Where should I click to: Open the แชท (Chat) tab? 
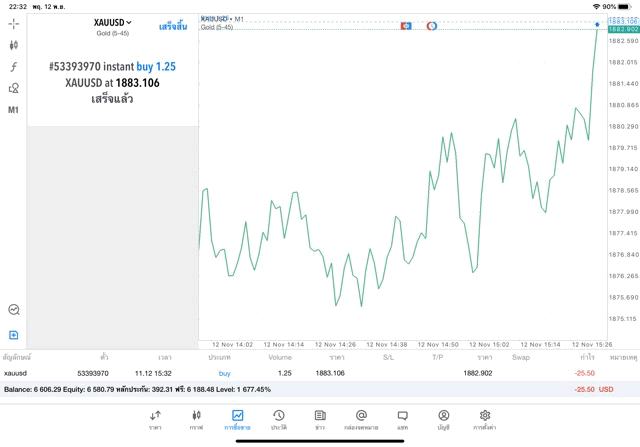402,420
